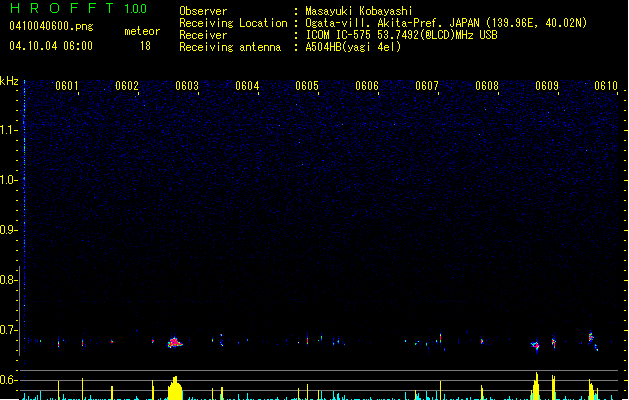Click the meteor label
Screen dimensions: 629x400
(x=142, y=31)
